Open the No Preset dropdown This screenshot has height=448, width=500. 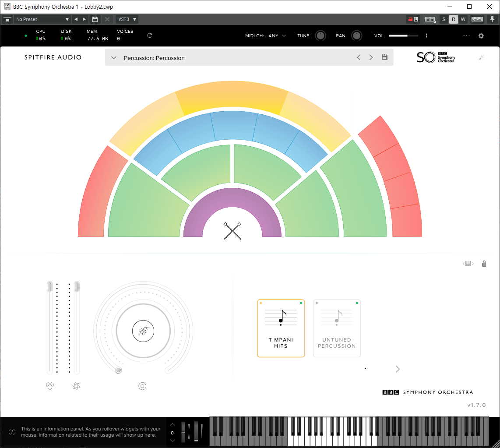42,19
